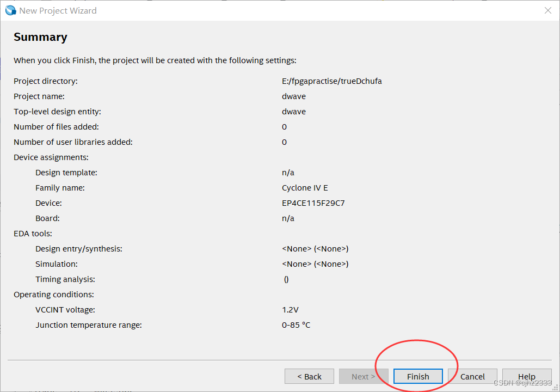Click the New Project Wizard title text
The height and width of the screenshot is (392, 560).
pos(58,11)
